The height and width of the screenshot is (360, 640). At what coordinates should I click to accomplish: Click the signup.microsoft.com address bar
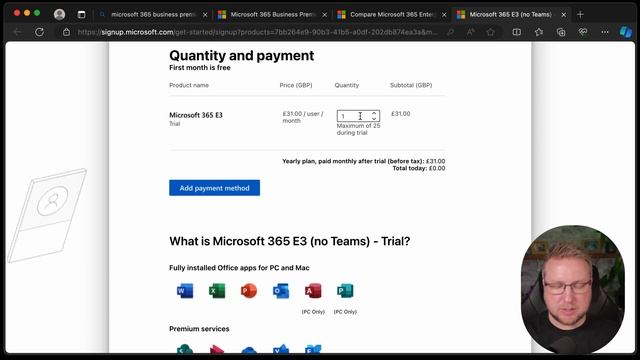click(x=257, y=32)
